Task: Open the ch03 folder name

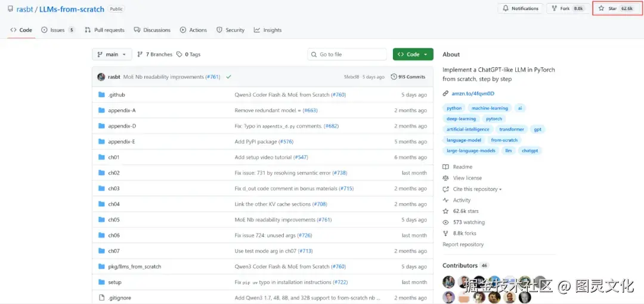Action: click(114, 188)
